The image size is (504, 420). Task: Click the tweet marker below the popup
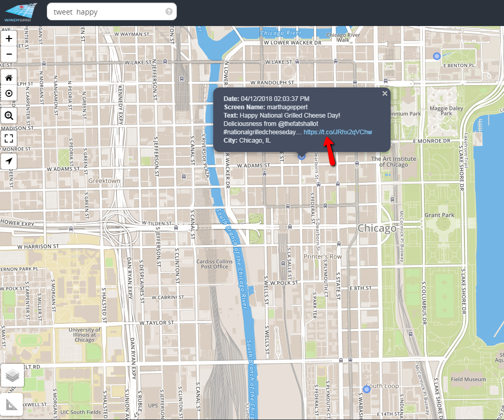[x=302, y=156]
